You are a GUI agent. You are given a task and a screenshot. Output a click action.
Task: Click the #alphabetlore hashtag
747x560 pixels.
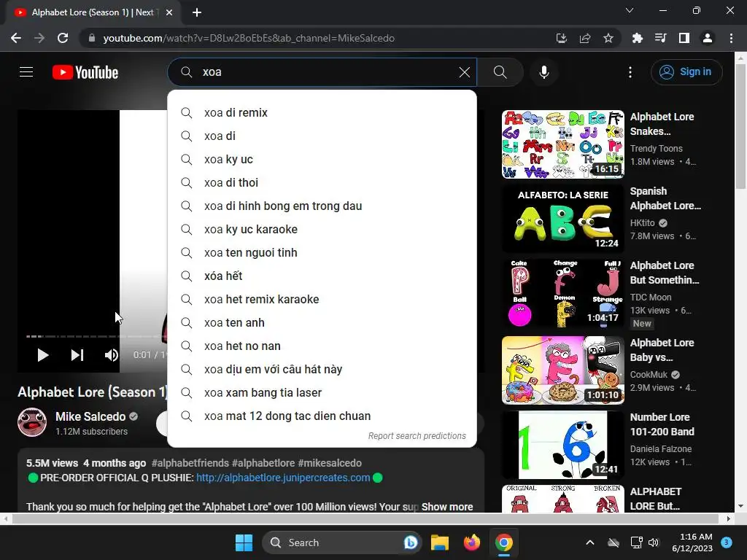pyautogui.click(x=263, y=463)
